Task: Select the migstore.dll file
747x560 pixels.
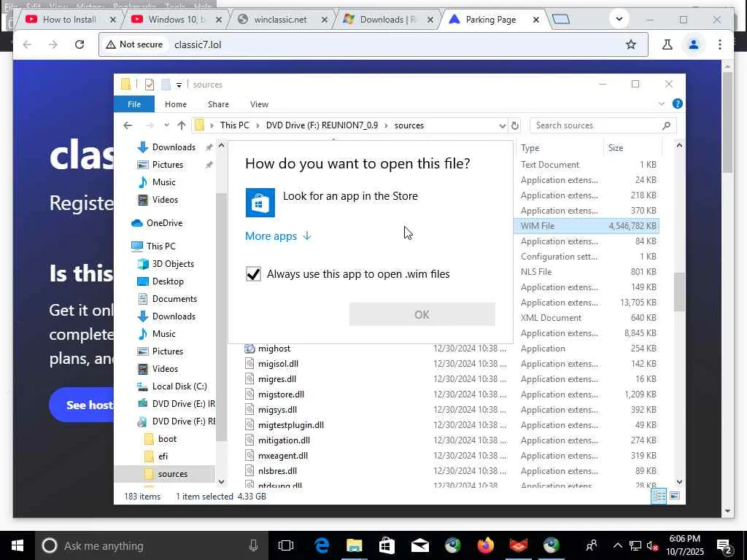Action: tap(281, 394)
